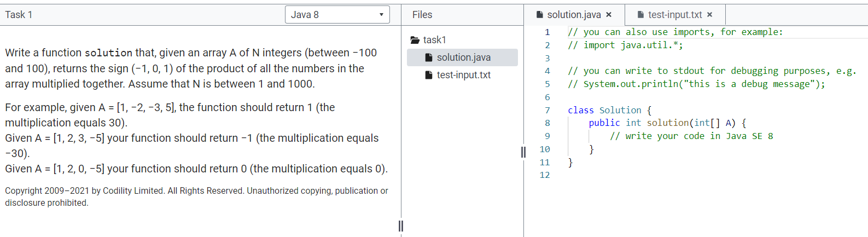The image size is (868, 237).
Task: Click the Files panel header
Action: pyautogui.click(x=422, y=15)
